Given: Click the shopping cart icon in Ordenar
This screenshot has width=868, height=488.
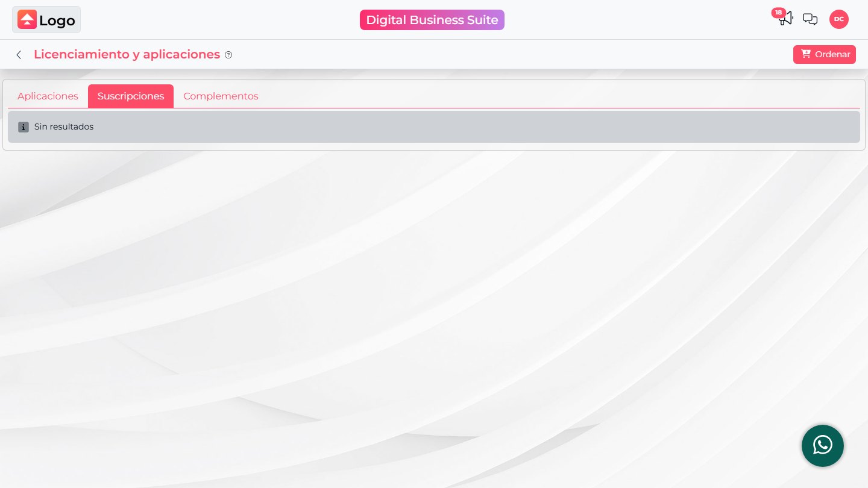Looking at the screenshot, I should (806, 54).
